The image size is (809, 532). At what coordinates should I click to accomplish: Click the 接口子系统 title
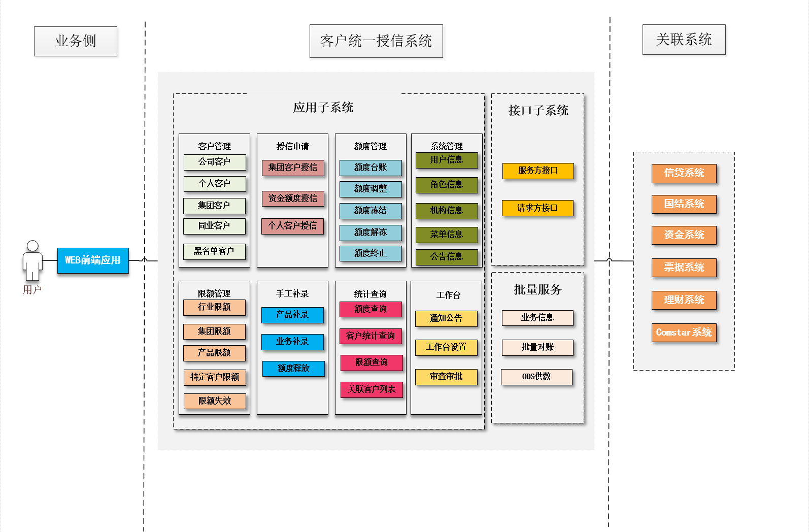click(538, 110)
